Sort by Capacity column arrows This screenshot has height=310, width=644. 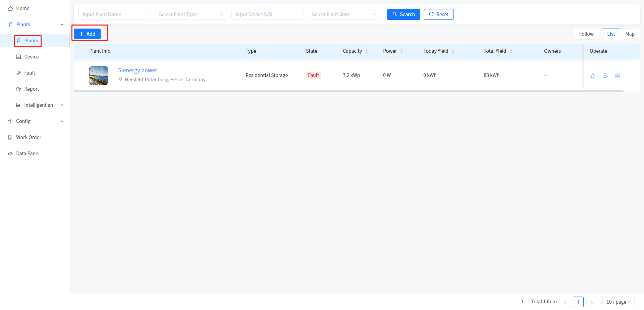[367, 51]
